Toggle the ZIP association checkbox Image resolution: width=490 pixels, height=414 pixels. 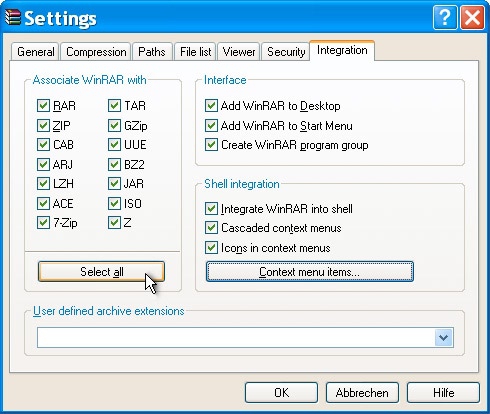click(43, 126)
